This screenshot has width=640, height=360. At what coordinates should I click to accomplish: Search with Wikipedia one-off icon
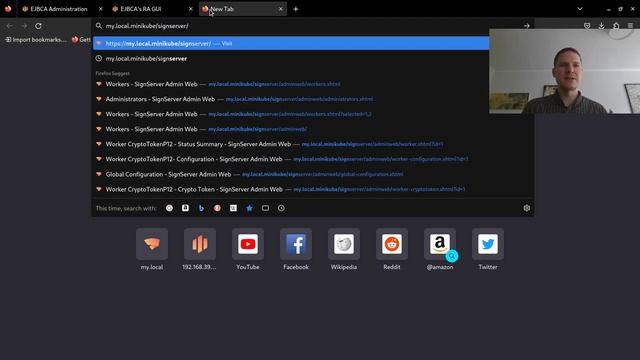[x=233, y=208]
